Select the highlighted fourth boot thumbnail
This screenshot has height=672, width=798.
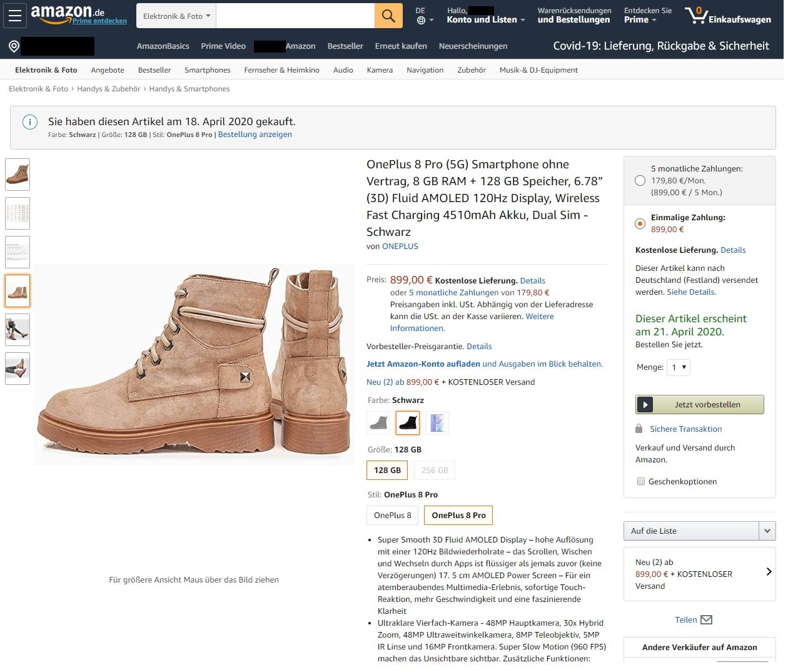(18, 291)
